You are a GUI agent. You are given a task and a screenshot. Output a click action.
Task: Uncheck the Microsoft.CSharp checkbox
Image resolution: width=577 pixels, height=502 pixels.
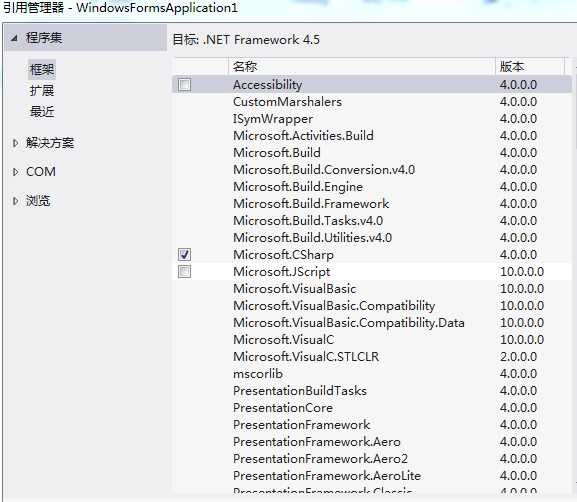point(184,255)
